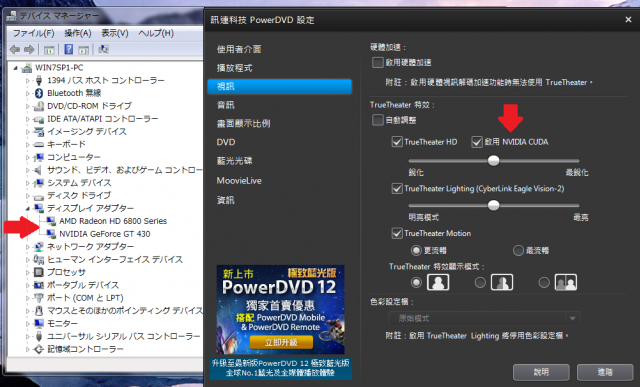640x387 pixels.
Task: Select the Bluetooth 無線 device icon
Action: 39,93
